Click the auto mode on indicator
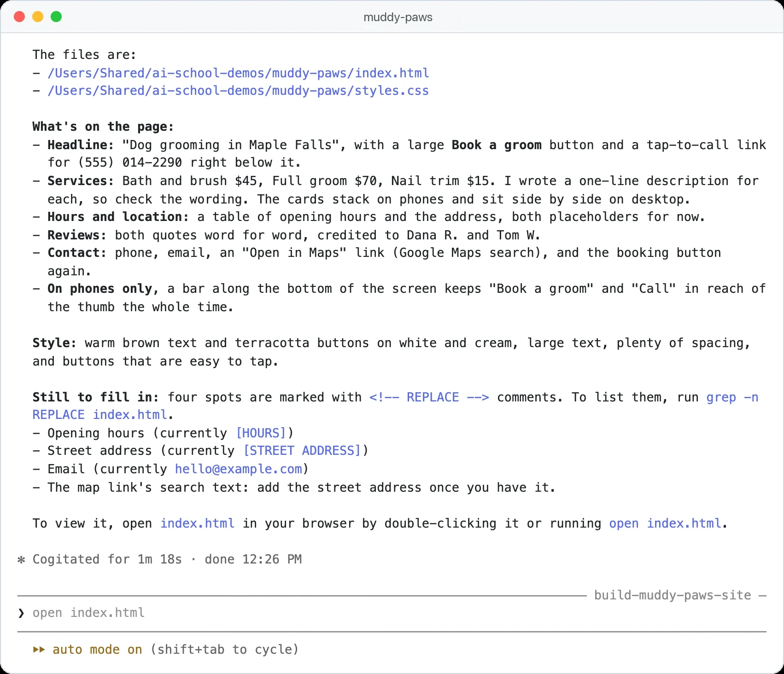784x674 pixels. click(x=97, y=649)
